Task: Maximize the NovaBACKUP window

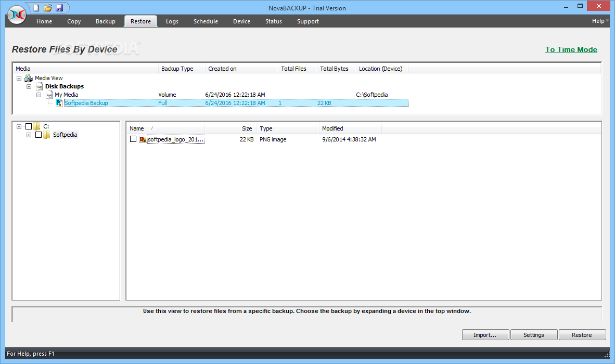Action: 580,6
